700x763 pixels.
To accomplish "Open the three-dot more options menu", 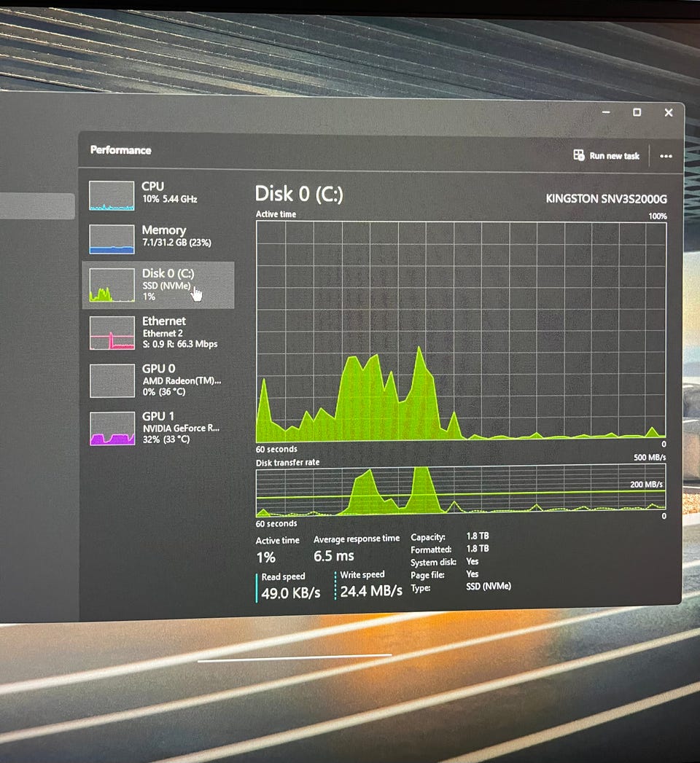I will 665,156.
